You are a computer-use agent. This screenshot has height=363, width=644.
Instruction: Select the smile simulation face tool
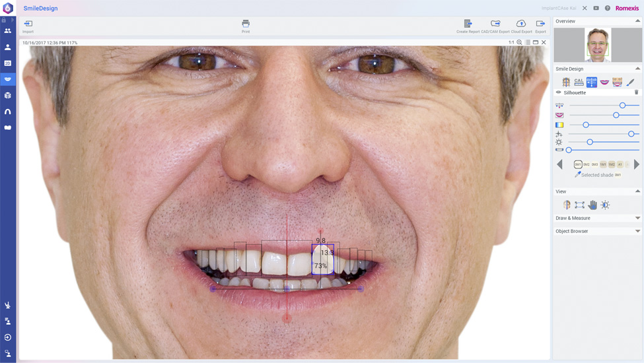click(617, 82)
